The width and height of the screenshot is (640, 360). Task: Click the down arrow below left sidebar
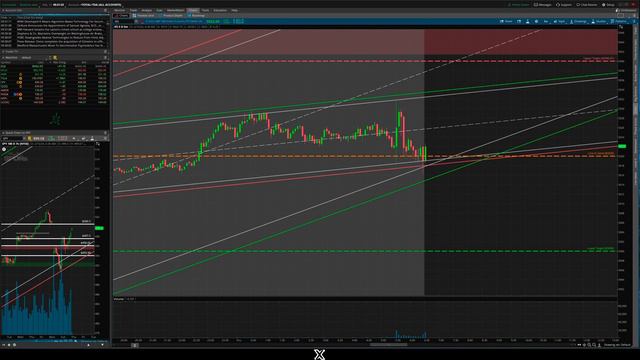(102, 345)
